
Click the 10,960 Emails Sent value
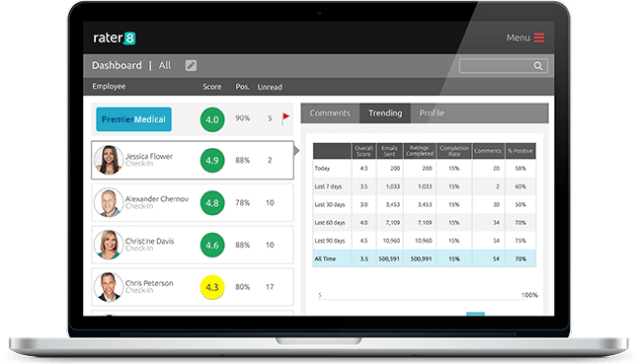pos(391,241)
